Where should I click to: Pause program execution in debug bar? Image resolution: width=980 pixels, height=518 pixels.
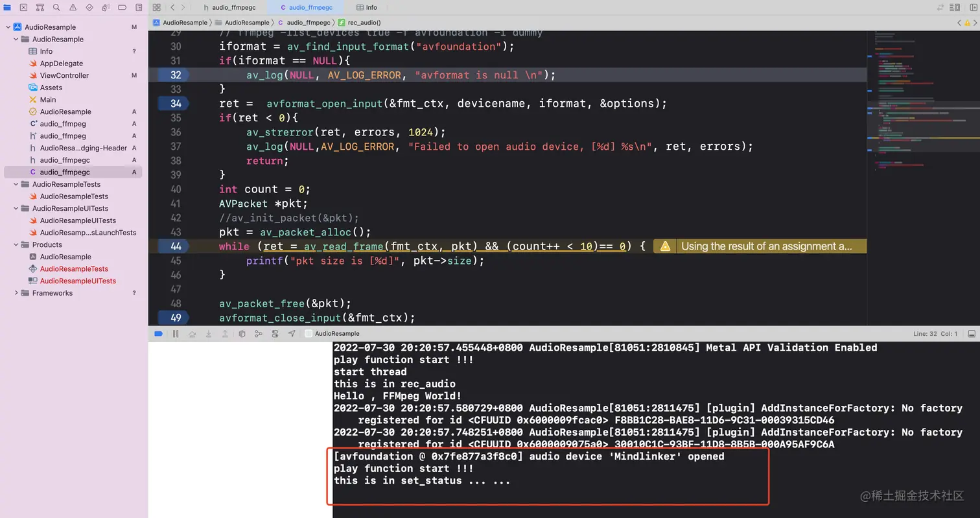point(176,334)
